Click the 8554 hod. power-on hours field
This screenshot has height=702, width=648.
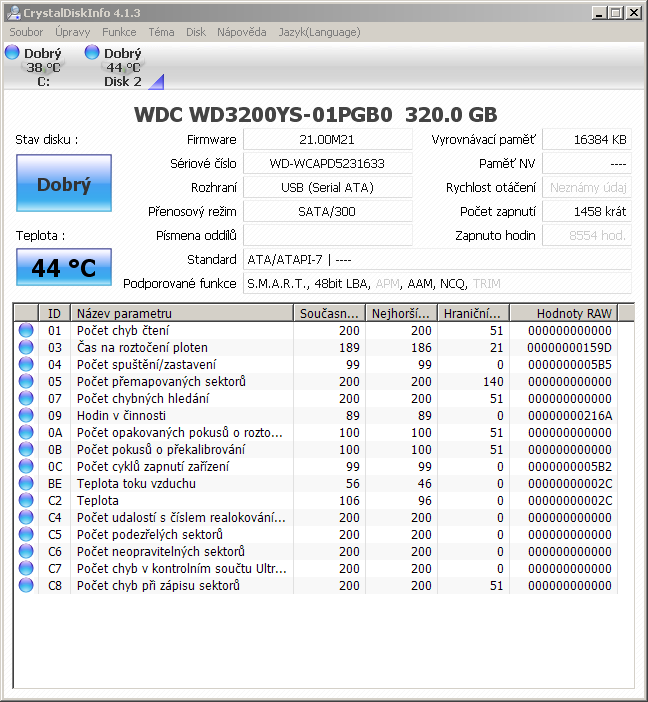click(x=587, y=235)
